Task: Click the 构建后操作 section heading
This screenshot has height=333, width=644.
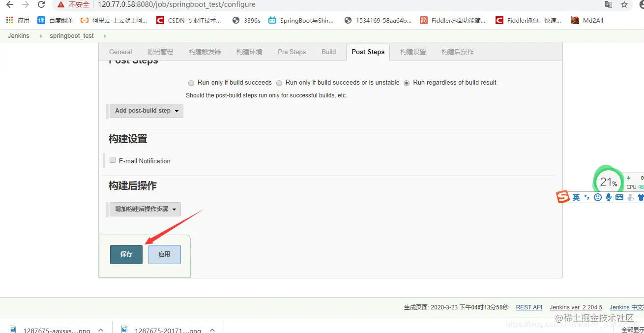Action: coord(133,186)
